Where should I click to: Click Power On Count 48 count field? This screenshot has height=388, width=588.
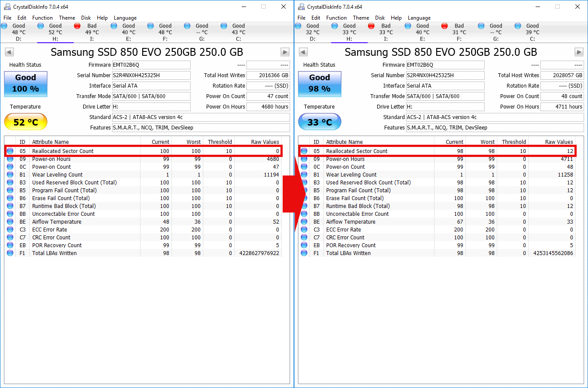tap(562, 96)
